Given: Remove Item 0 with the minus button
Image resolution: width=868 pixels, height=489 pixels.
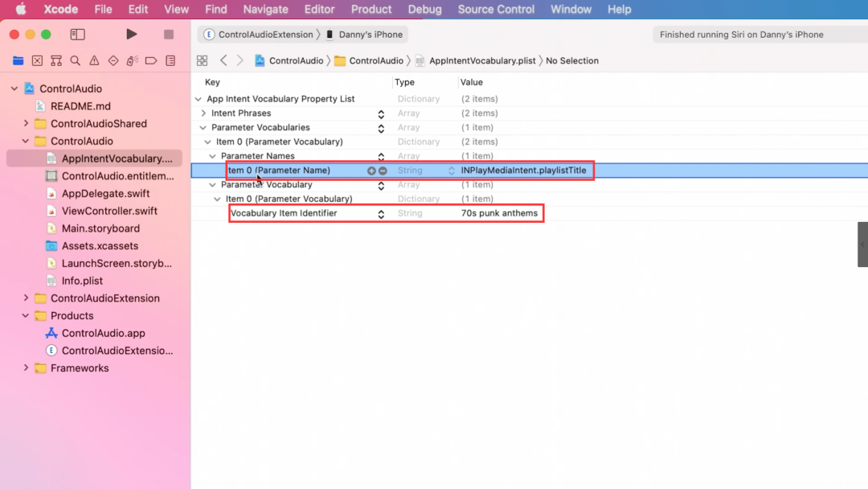Looking at the screenshot, I should (383, 171).
